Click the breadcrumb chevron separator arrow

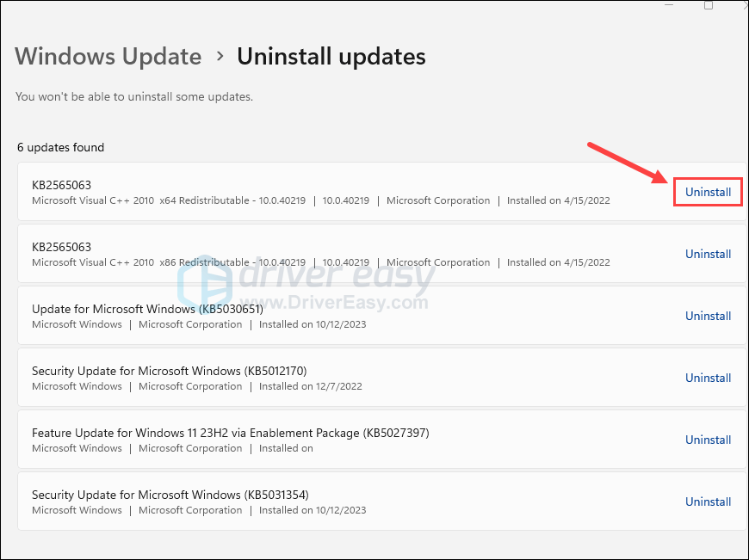220,56
